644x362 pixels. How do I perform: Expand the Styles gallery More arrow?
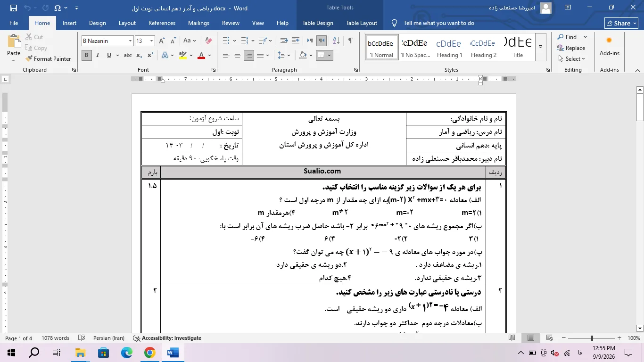click(x=540, y=47)
